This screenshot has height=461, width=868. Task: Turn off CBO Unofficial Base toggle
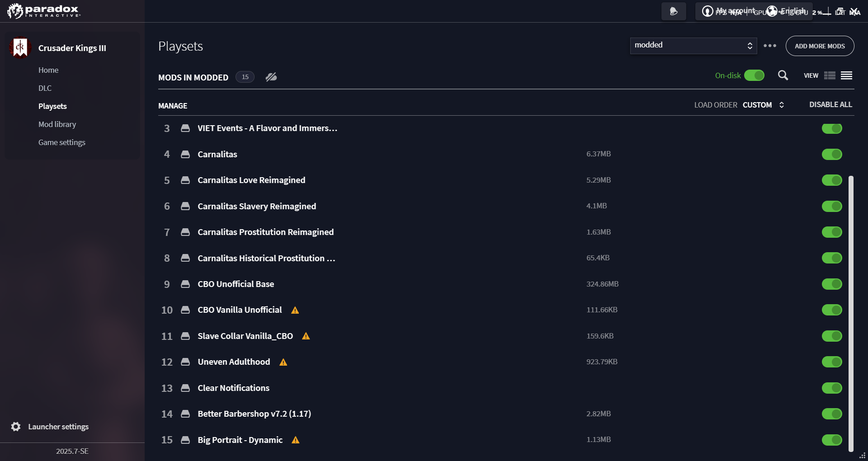832,284
